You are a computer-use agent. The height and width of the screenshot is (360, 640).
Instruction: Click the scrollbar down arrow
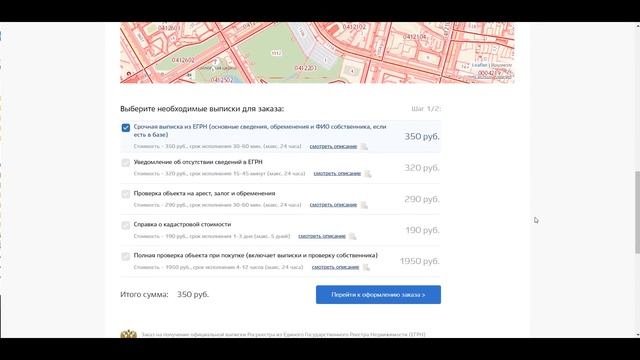point(637,335)
